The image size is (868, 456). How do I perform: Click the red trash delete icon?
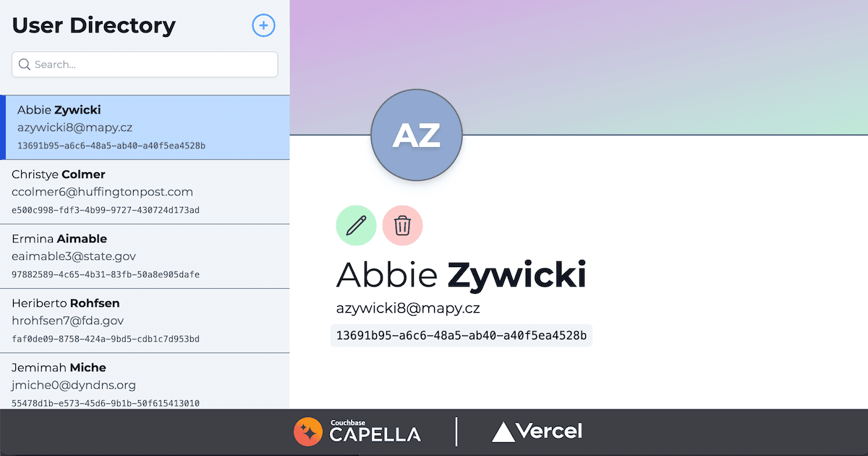(x=402, y=226)
